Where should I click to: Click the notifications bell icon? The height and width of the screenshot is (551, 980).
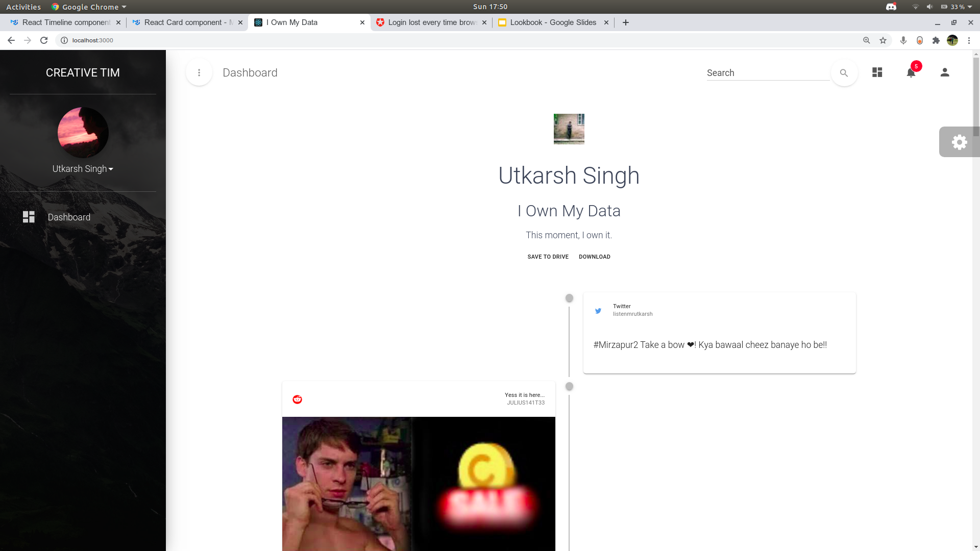[x=911, y=72]
